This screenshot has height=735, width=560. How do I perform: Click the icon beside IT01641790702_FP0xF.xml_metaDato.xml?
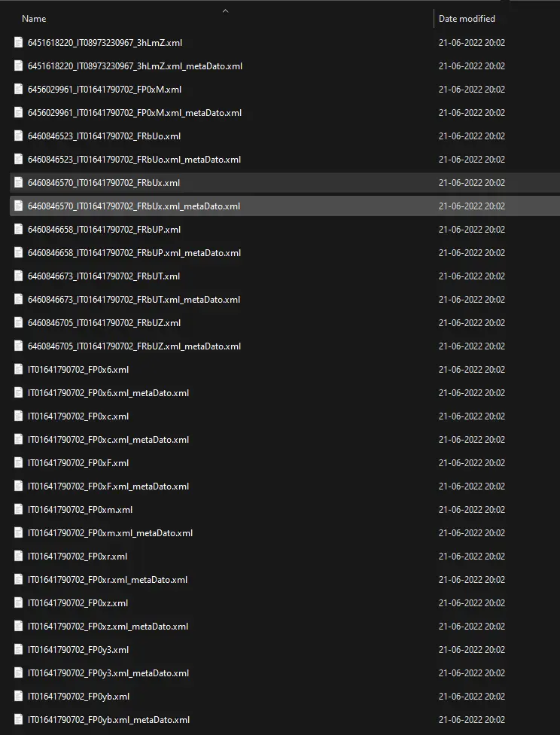pos(19,486)
